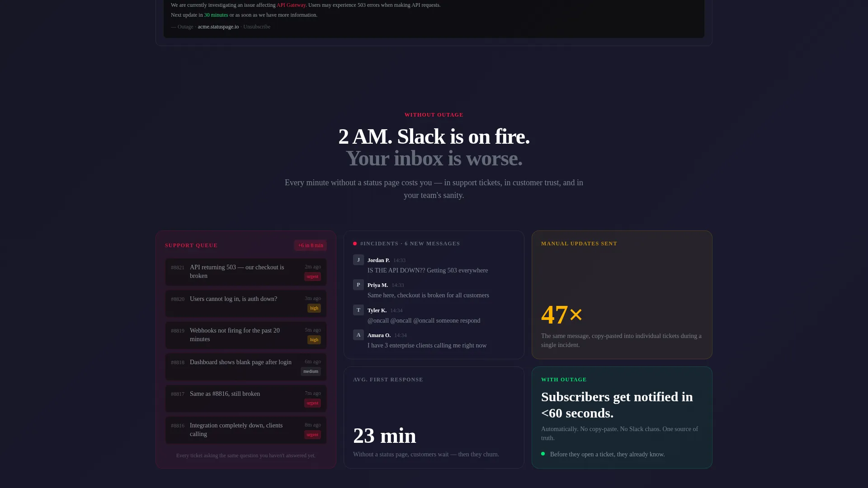Click the name Priya M.
Viewport: 868px width, 488px height.
tap(377, 285)
